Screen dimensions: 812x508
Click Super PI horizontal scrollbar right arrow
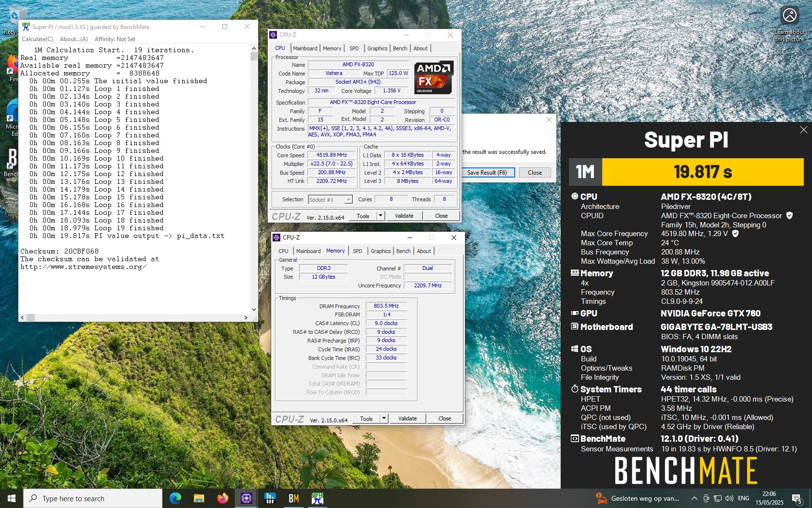pyautogui.click(x=246, y=318)
